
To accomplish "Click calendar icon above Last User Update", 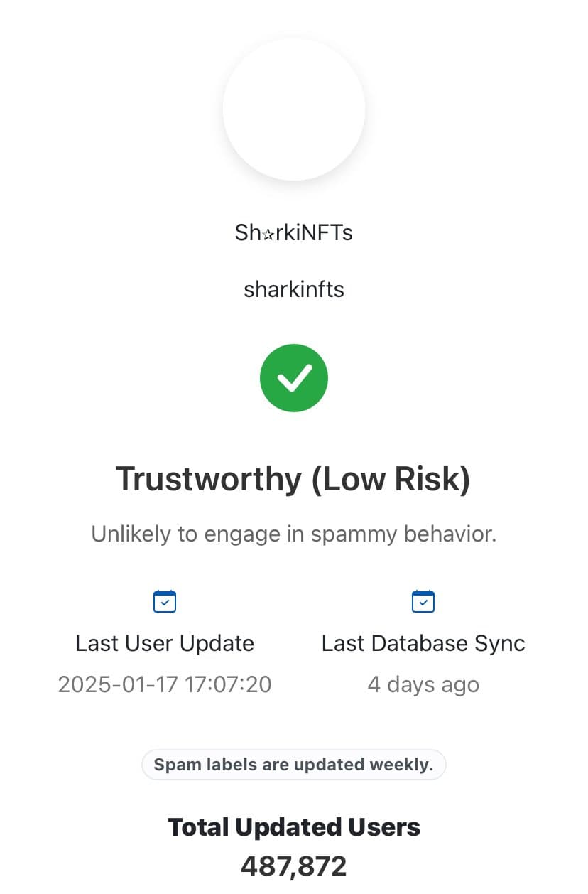I will click(165, 601).
